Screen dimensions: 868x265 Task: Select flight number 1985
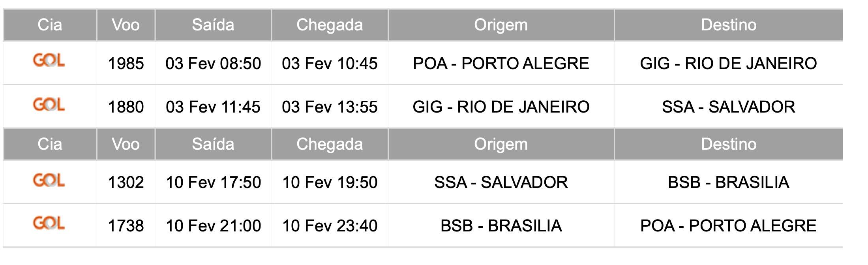coord(126,64)
